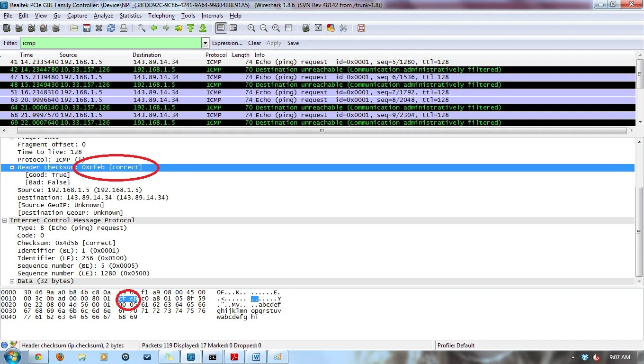Collapse Internet Control Message Protocol section
This screenshot has height=364, width=644.
click(5, 220)
